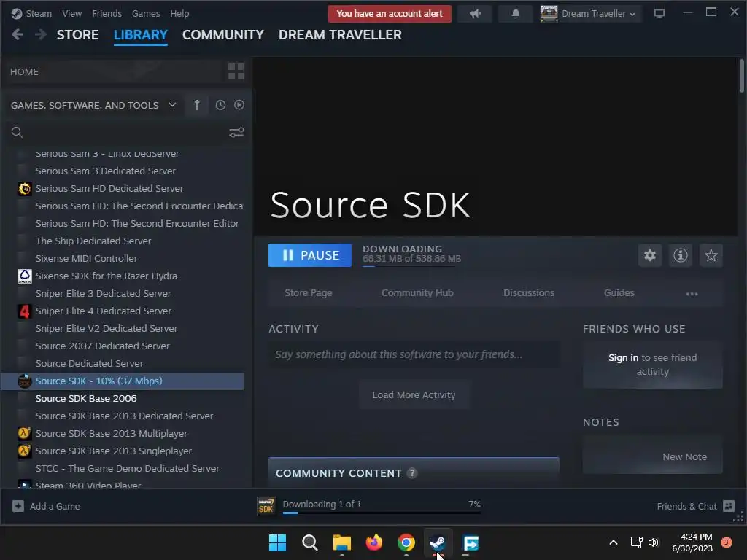Click the library search magnifier icon
Viewport: 747px width, 560px height.
point(18,133)
